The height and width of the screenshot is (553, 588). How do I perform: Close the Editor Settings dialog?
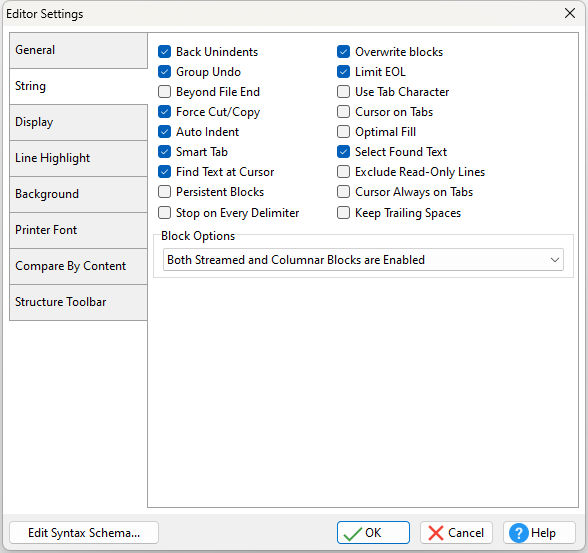click(570, 13)
